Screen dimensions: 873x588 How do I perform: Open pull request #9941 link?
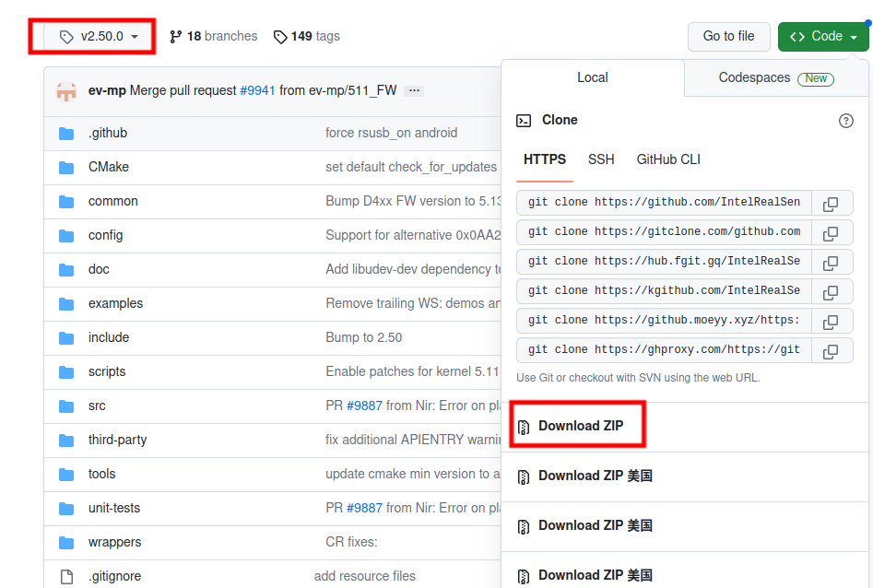coord(257,90)
